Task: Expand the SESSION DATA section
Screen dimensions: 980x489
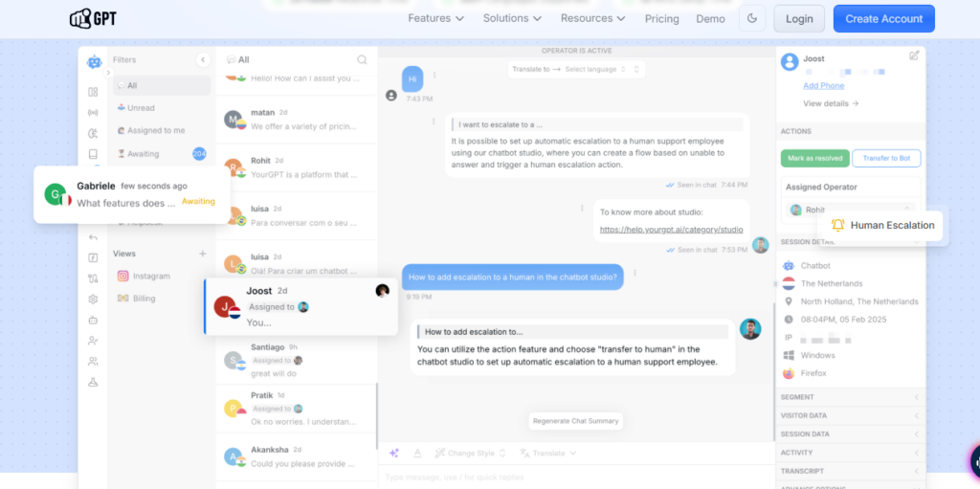Action: coord(850,433)
